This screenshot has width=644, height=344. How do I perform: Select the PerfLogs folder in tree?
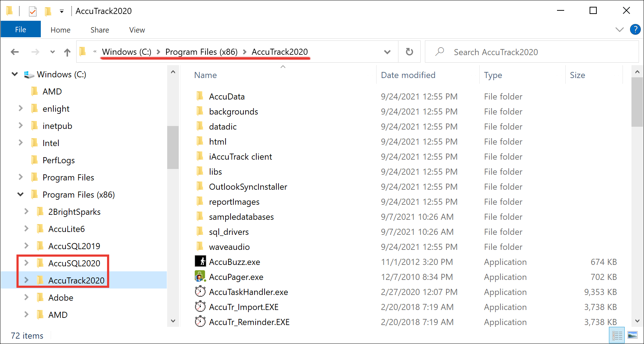[59, 160]
